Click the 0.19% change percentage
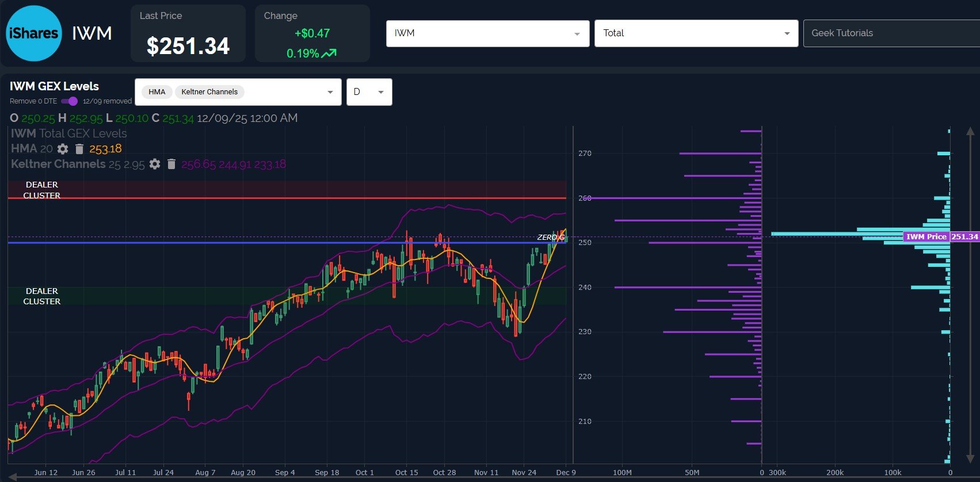The image size is (980, 482). point(303,53)
